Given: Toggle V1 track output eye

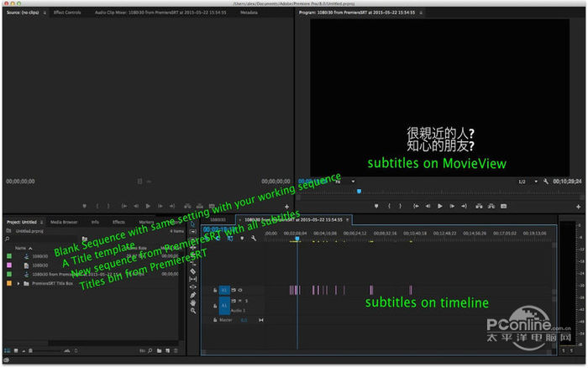Looking at the screenshot, I should [x=242, y=290].
